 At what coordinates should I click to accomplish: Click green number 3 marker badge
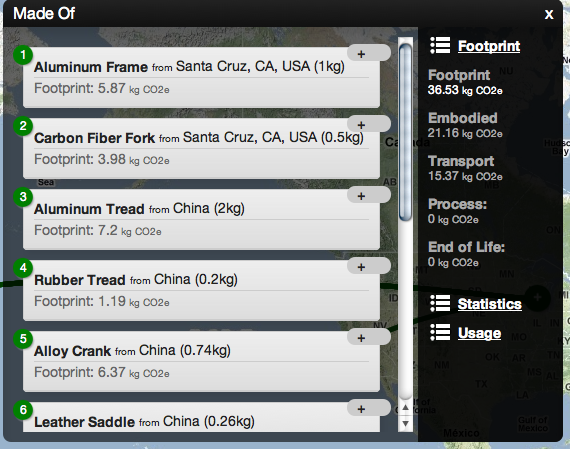(x=23, y=197)
